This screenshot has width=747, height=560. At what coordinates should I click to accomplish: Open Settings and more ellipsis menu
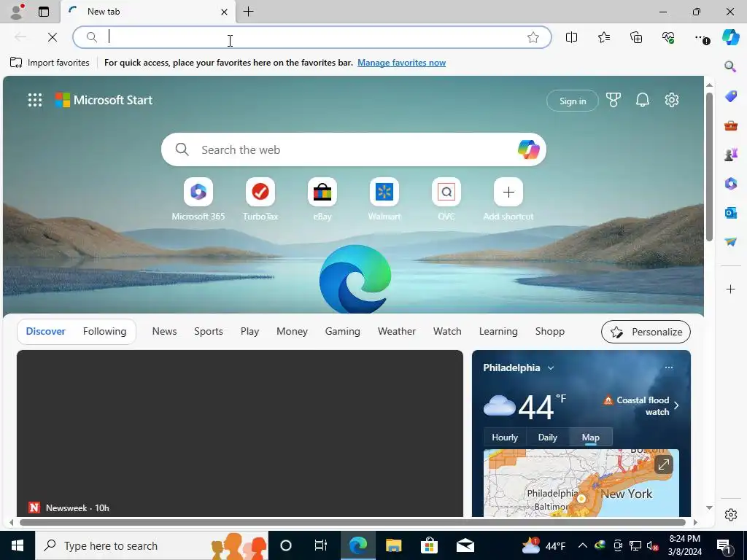pos(701,38)
